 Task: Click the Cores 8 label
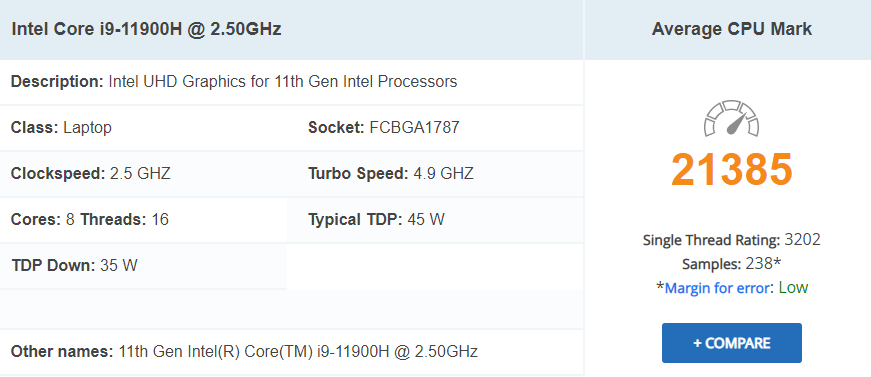[43, 220]
